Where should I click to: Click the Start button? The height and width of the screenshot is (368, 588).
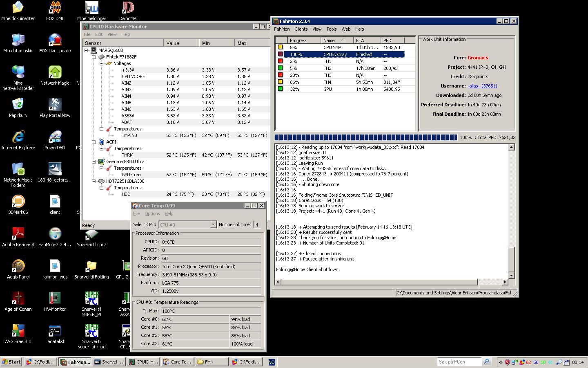pyautogui.click(x=11, y=362)
